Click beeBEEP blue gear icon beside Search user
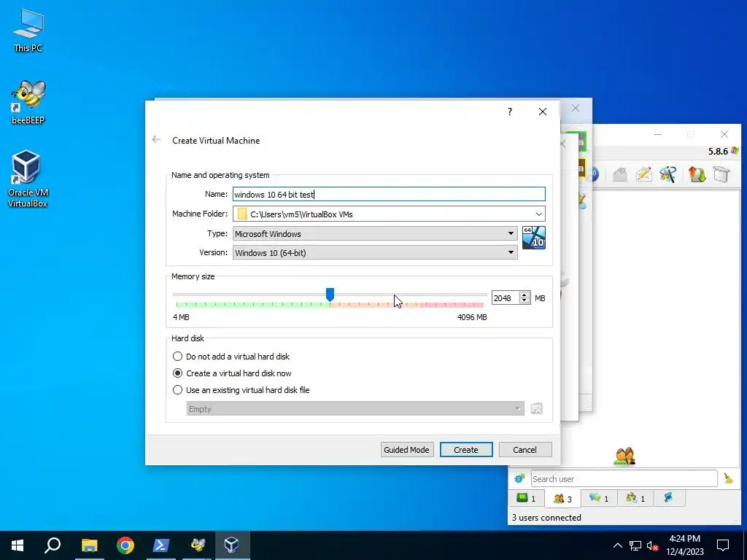 (519, 478)
